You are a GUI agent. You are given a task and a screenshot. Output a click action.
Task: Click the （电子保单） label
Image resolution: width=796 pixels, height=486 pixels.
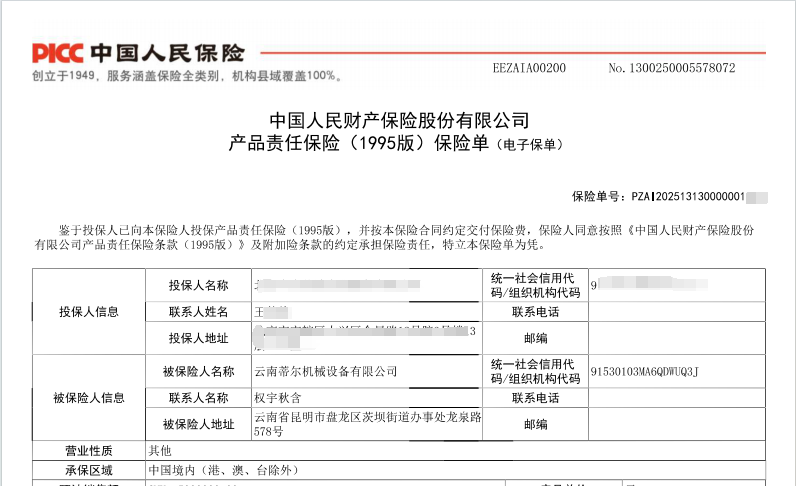coord(529,145)
